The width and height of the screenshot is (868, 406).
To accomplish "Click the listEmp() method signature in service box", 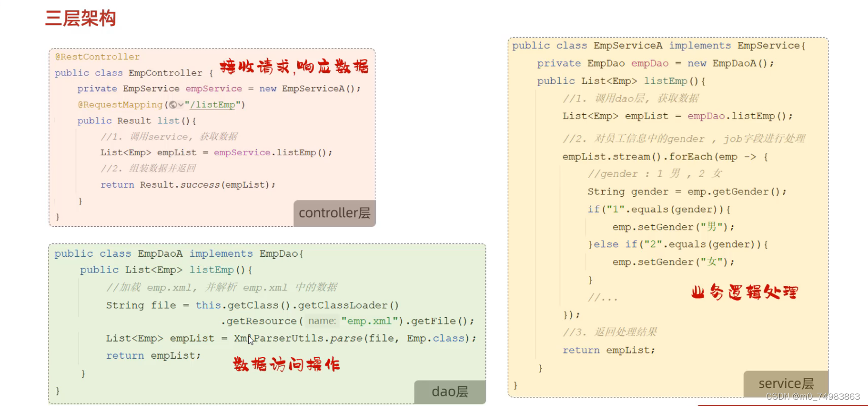I will [621, 81].
